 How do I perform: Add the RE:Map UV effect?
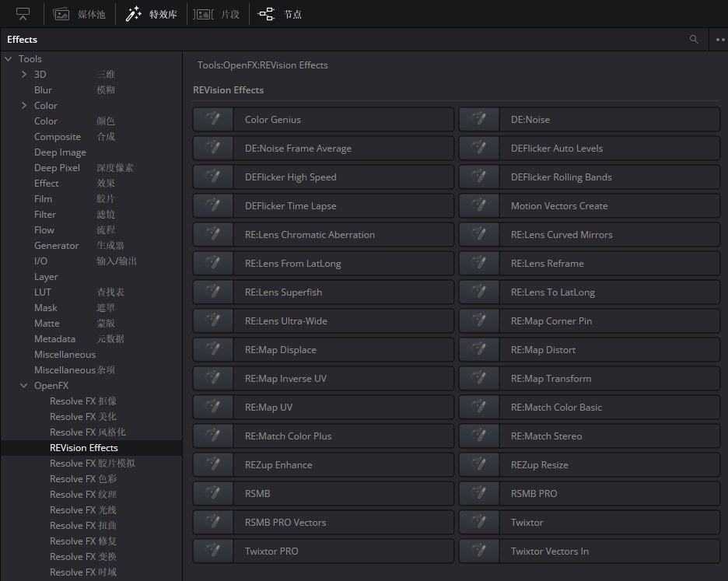pyautogui.click(x=324, y=408)
